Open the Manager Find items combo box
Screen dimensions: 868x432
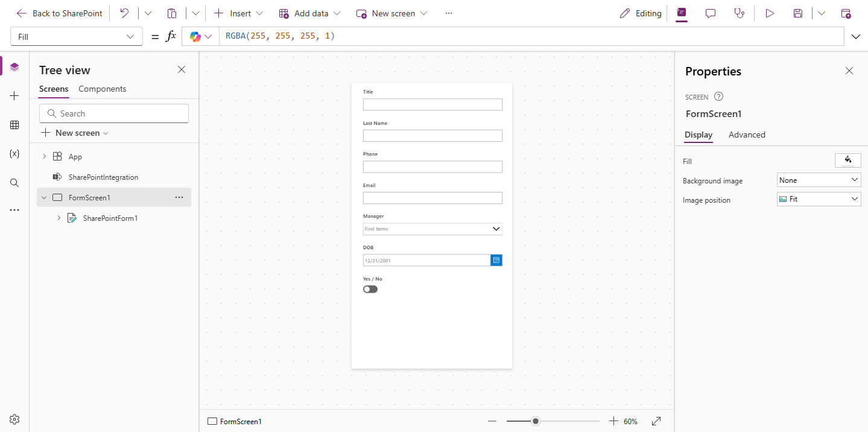pos(432,229)
